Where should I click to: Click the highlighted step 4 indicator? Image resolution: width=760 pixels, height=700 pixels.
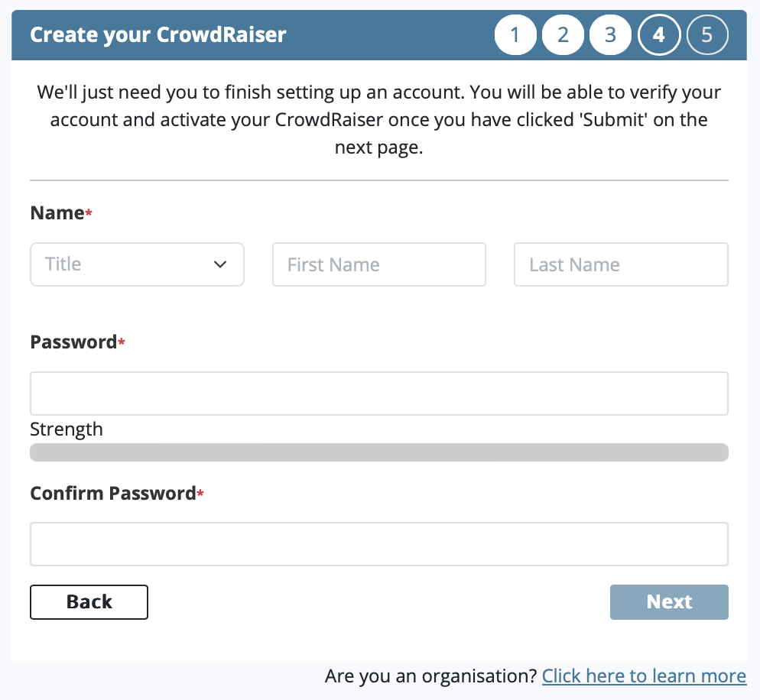(659, 34)
